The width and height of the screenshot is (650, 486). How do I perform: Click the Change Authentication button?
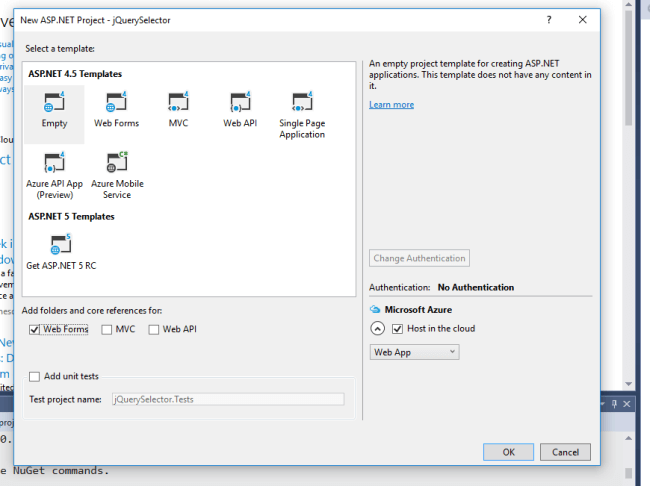(x=420, y=258)
